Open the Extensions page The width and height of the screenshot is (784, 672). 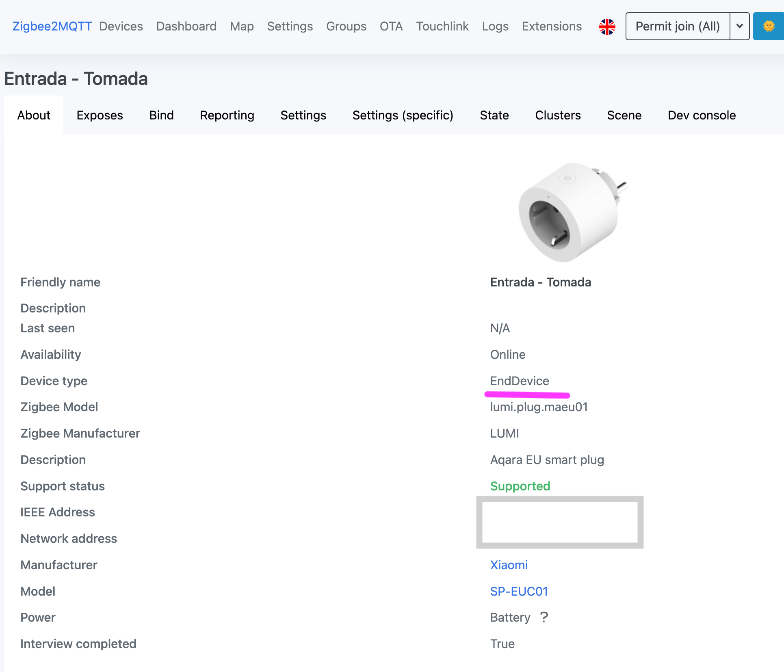pyautogui.click(x=551, y=26)
